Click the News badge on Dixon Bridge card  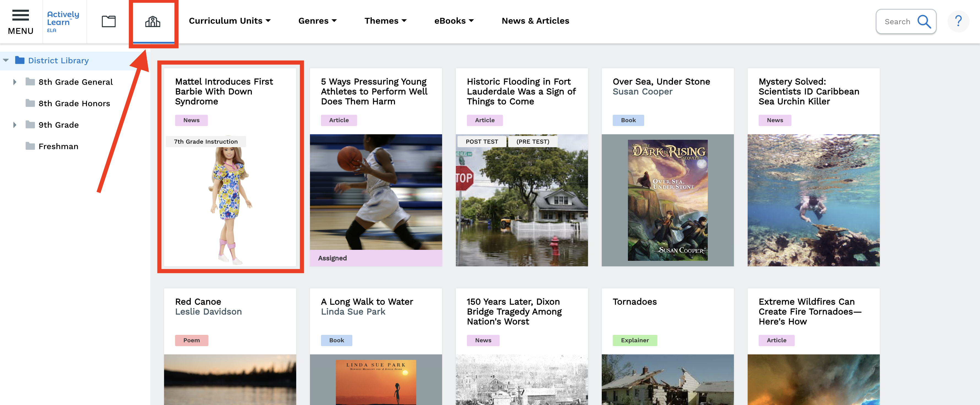(483, 340)
